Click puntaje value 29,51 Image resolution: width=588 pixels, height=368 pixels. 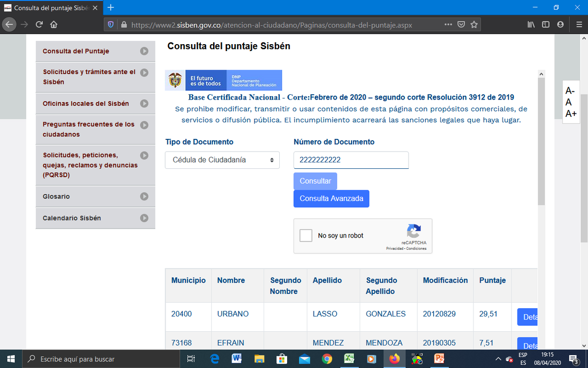(489, 314)
